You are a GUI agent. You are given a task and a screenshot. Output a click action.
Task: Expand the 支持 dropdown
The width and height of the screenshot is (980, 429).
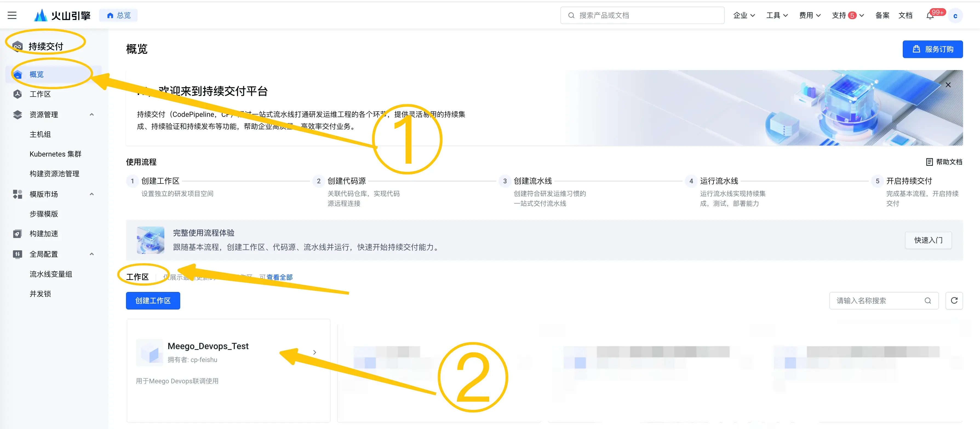point(848,15)
